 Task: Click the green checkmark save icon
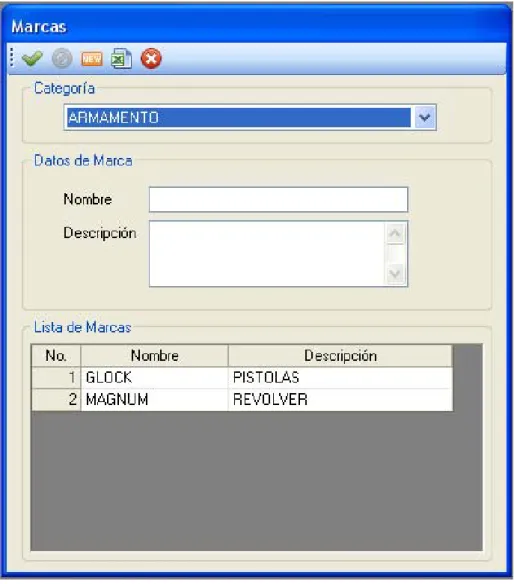point(32,58)
